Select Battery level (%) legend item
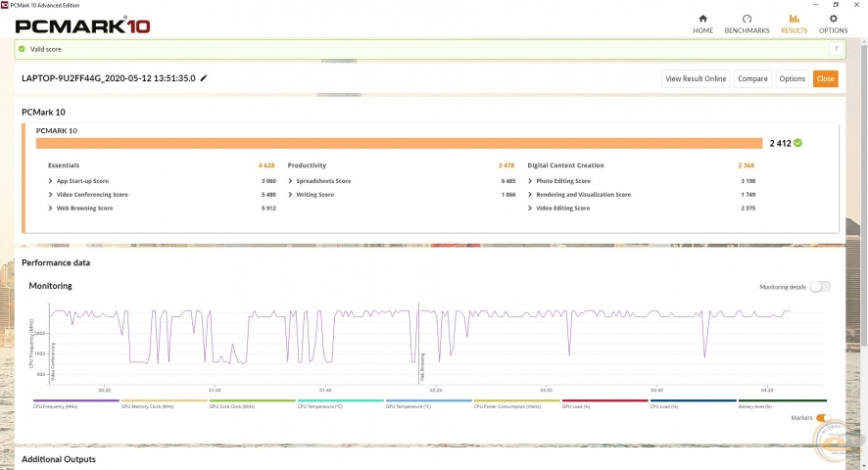Viewport: 868px width, 470px height. [782, 403]
